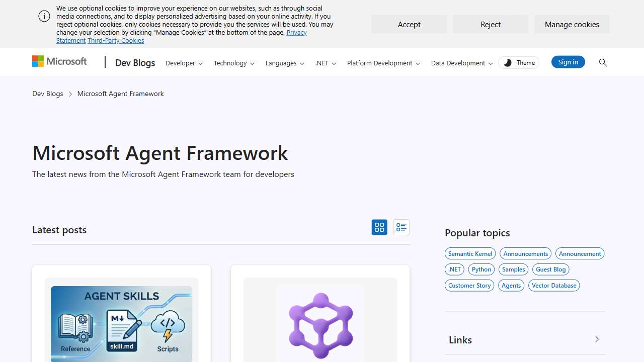The width and height of the screenshot is (644, 362).
Task: Click the cookie notice info icon
Action: pyautogui.click(x=44, y=16)
